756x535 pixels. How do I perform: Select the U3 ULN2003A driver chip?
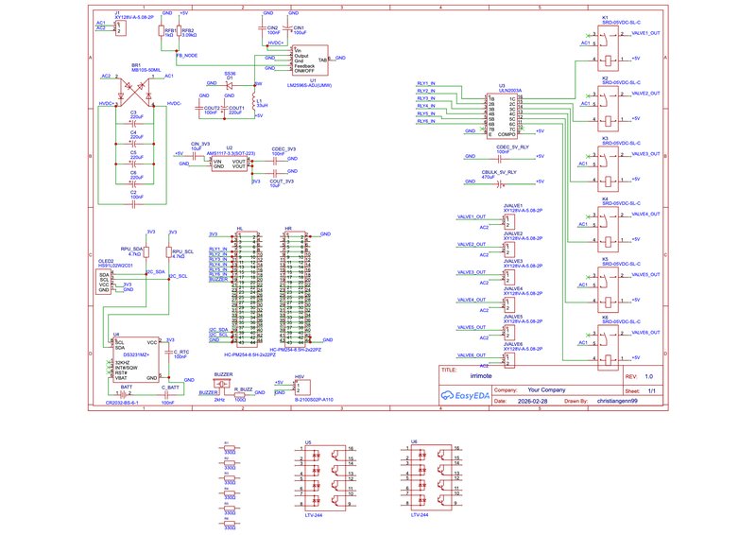pos(502,115)
